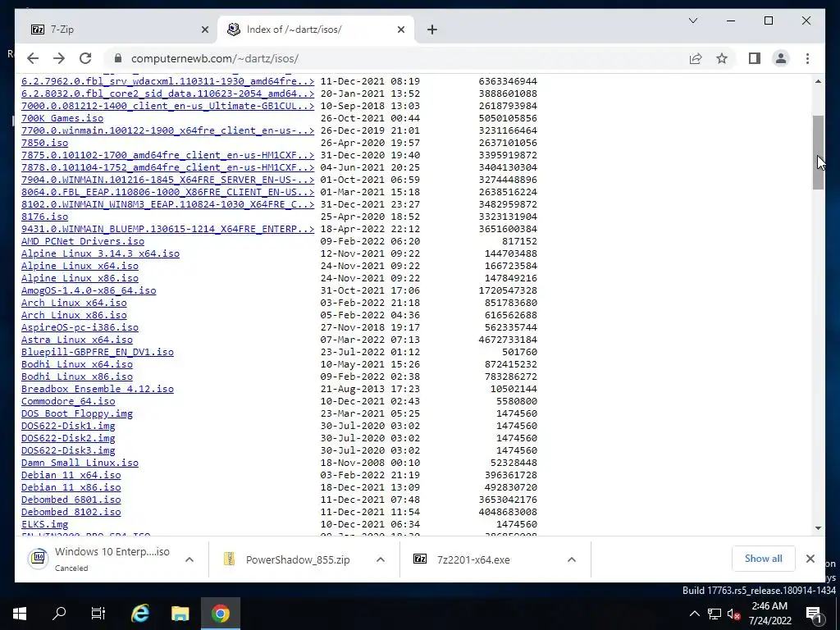This screenshot has height=630, width=840.
Task: Open the 9431.0.WINMAIN_BLUEMP ENTERP link
Action: tap(167, 229)
